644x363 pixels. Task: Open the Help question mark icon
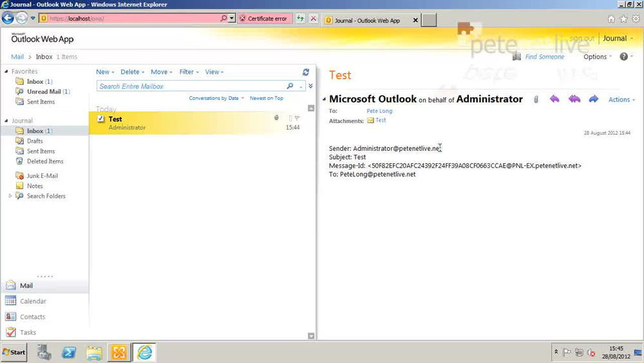click(623, 57)
